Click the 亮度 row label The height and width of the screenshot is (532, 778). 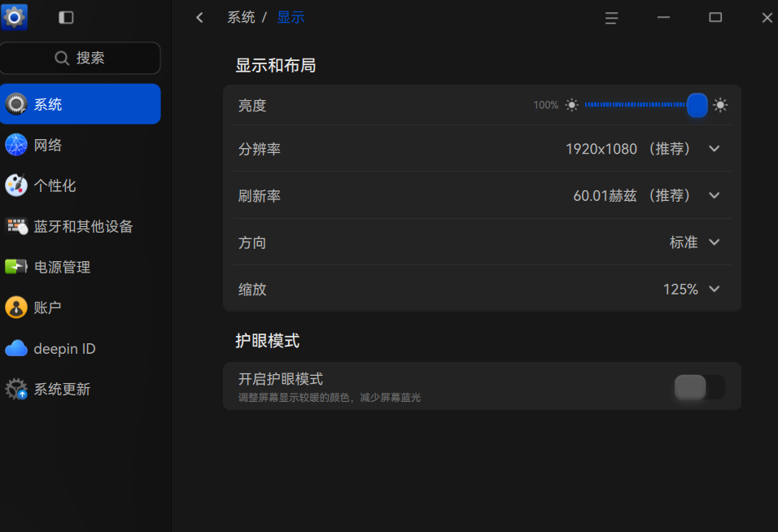[252, 106]
